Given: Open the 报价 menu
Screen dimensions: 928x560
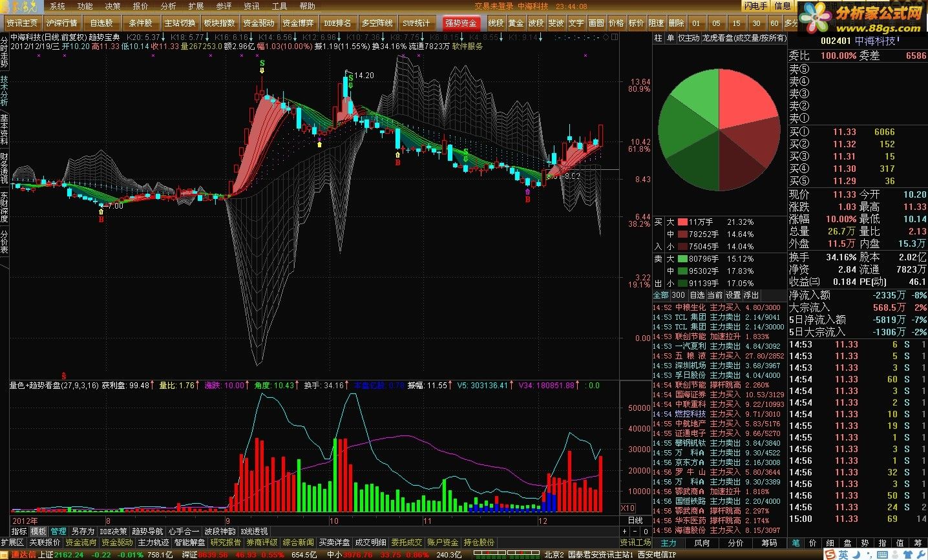Looking at the screenshot, I should (140, 6).
